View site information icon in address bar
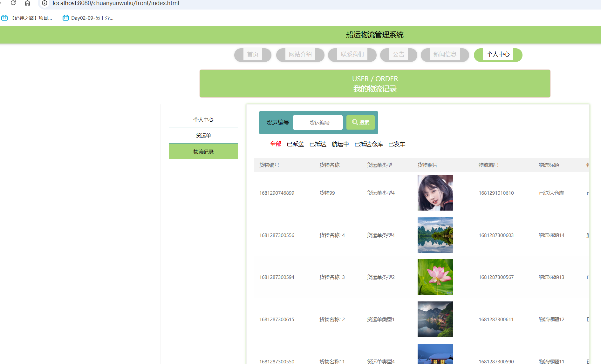The width and height of the screenshot is (601, 364). pos(44,3)
